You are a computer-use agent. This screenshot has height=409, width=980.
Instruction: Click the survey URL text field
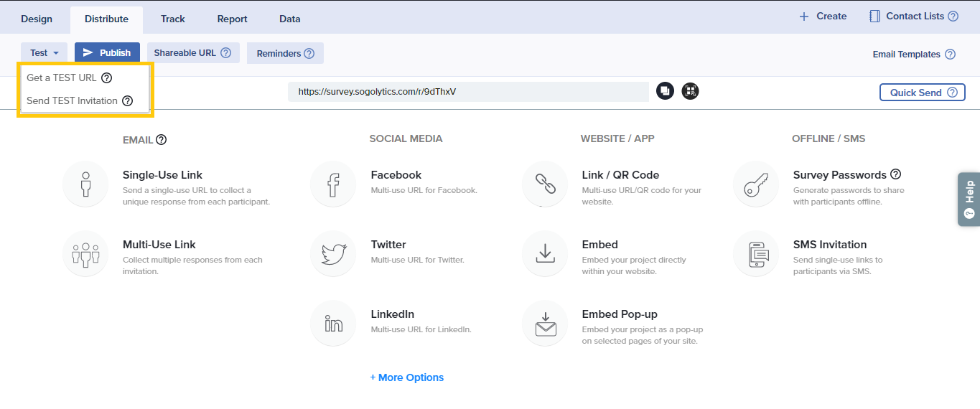click(468, 92)
